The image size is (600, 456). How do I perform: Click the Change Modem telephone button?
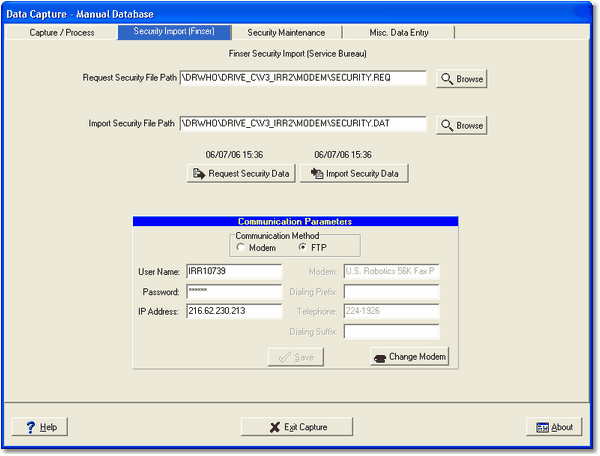point(410,357)
